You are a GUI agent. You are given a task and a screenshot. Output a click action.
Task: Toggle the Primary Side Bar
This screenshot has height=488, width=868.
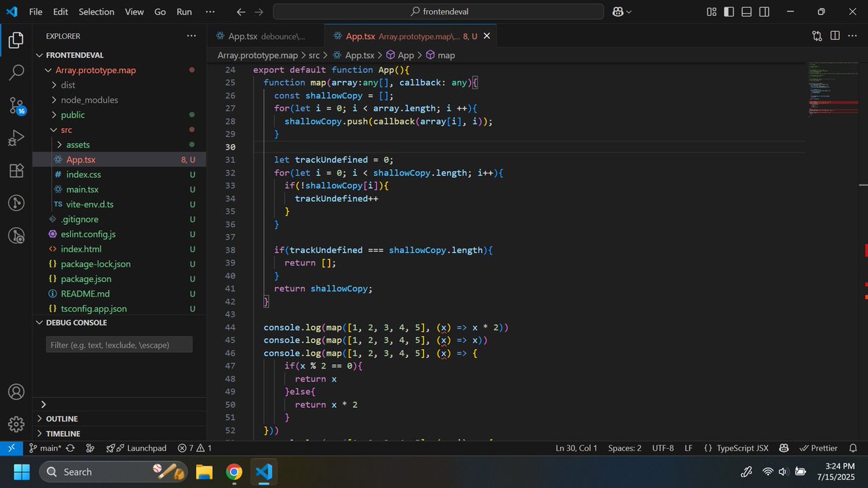(x=728, y=12)
